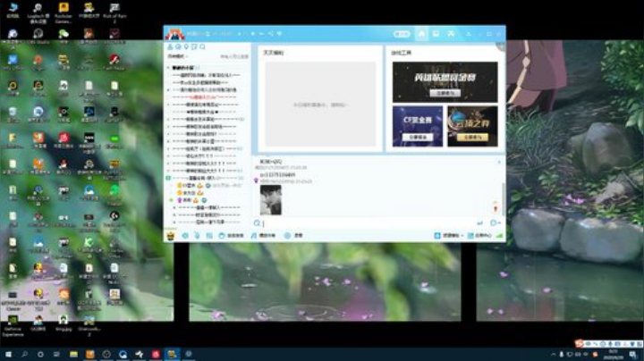Click the screen icon next to home tab
The height and width of the screenshot is (361, 644).
(x=436, y=34)
